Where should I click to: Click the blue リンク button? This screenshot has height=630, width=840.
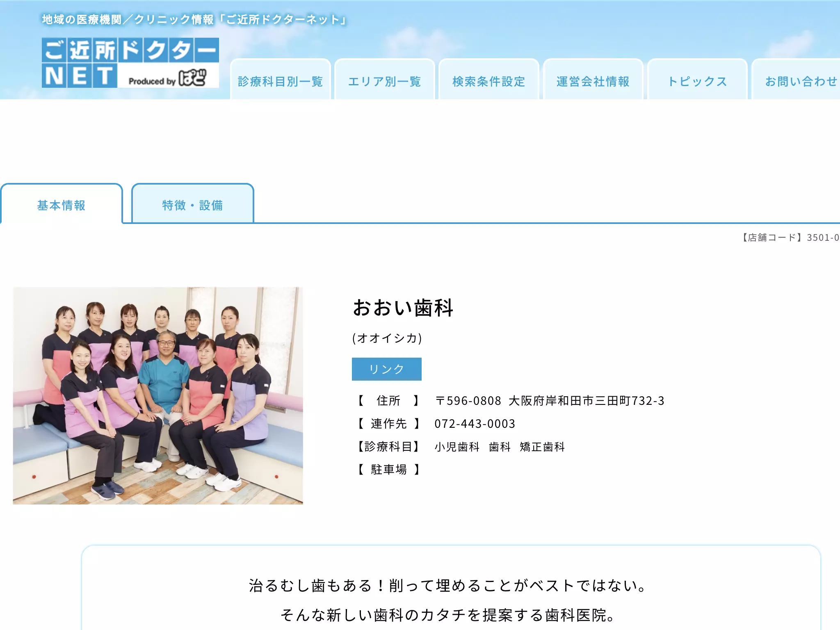pyautogui.click(x=386, y=369)
